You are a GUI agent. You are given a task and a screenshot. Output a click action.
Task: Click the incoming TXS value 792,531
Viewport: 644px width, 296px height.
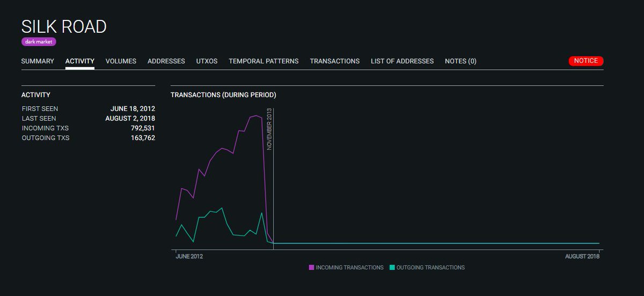click(143, 128)
